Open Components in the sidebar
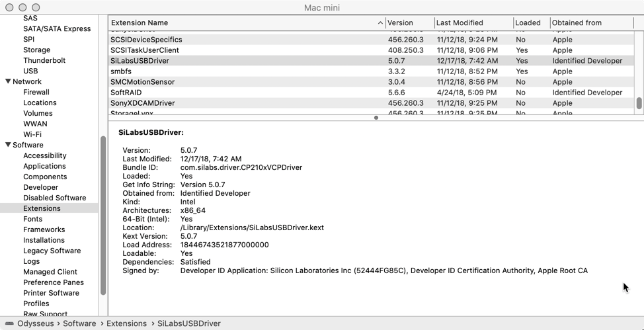 45,177
